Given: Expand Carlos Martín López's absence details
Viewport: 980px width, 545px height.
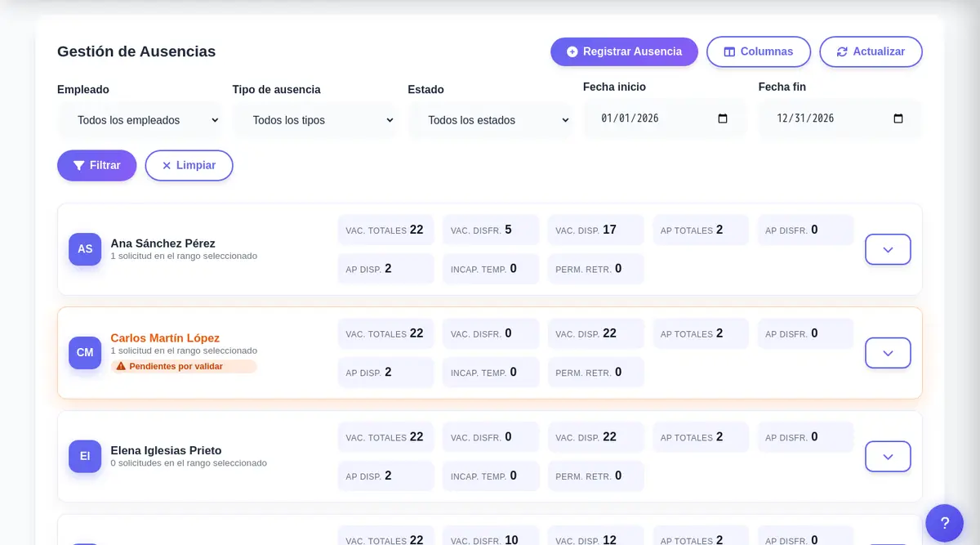Looking at the screenshot, I should (888, 353).
